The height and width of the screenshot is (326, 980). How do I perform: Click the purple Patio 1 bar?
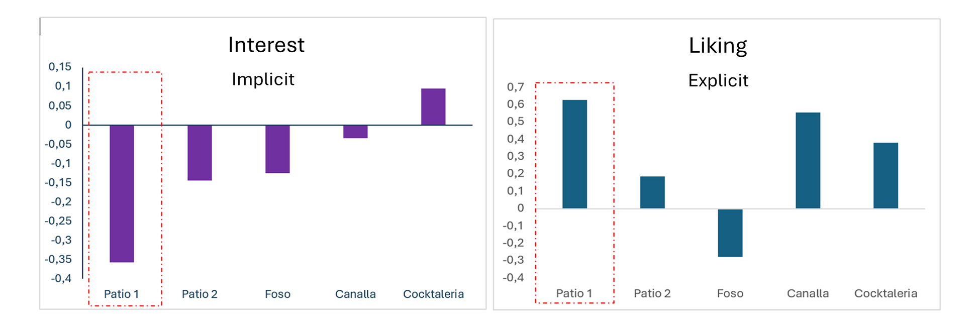click(122, 193)
